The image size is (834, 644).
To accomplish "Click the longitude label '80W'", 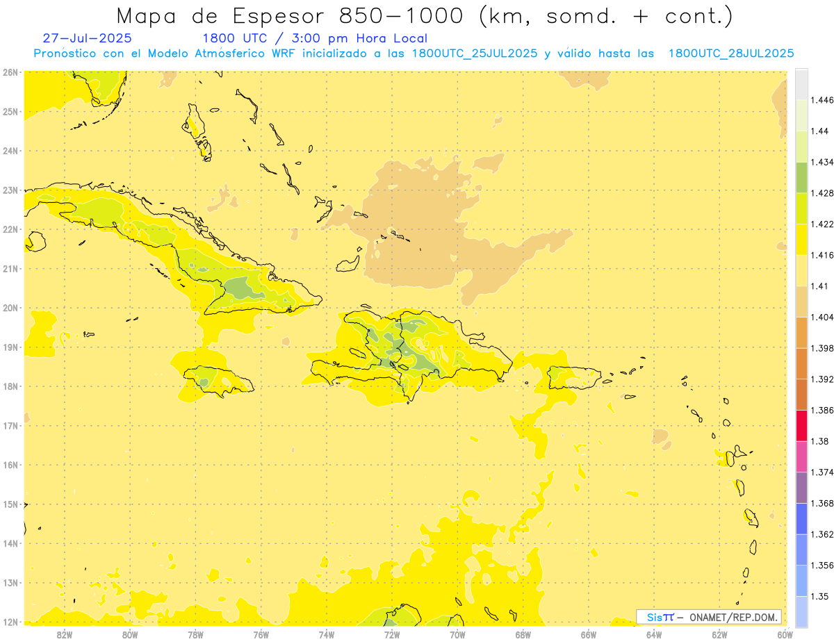I will [x=130, y=634].
